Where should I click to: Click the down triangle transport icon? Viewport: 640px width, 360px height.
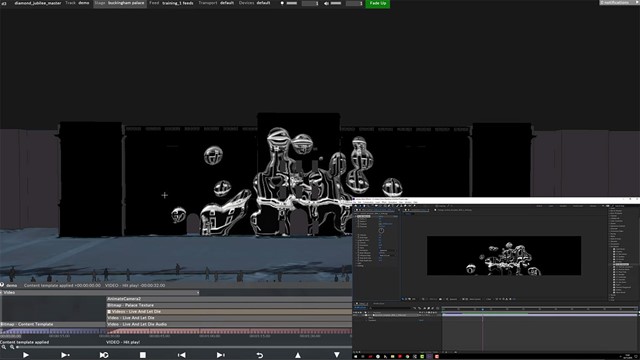(x=337, y=355)
